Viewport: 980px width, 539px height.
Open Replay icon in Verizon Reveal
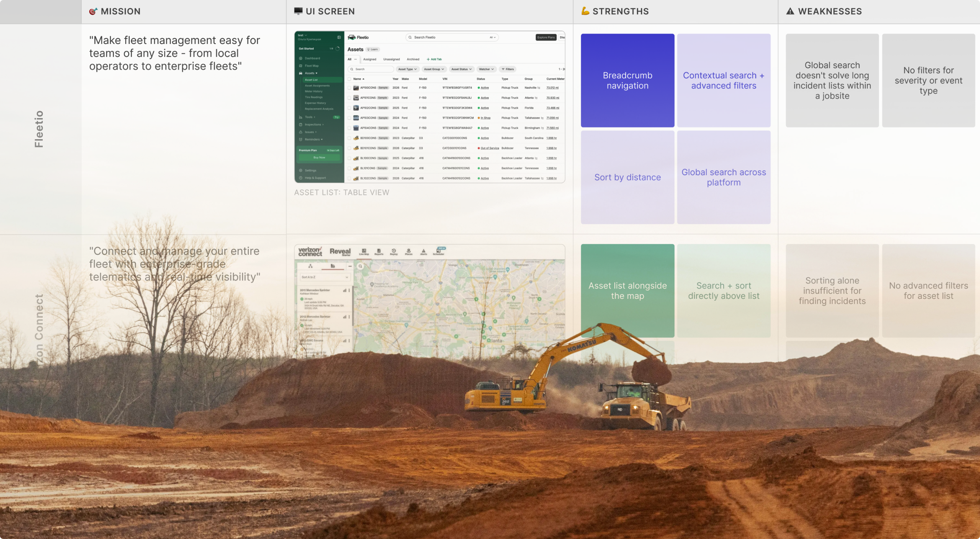click(x=394, y=251)
